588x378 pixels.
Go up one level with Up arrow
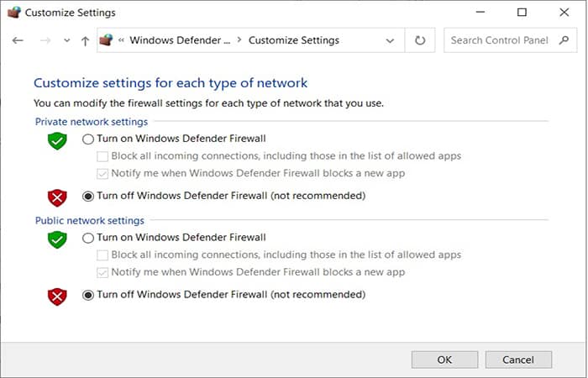click(x=85, y=41)
